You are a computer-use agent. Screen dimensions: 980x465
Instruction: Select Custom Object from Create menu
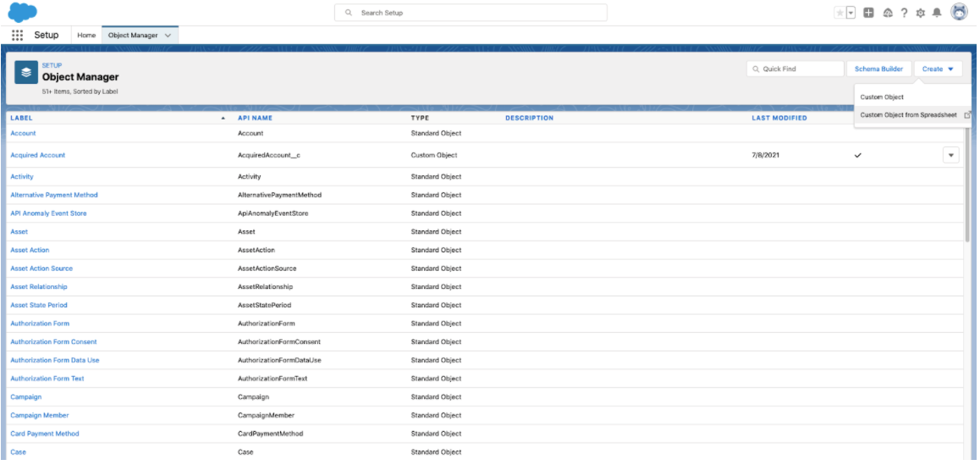[882, 97]
